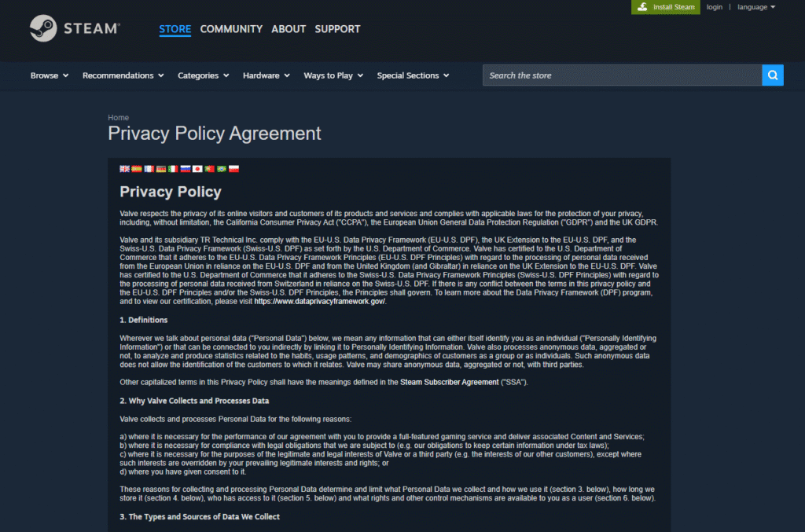
Task: Choose the Japanese flag icon
Action: coord(197,169)
